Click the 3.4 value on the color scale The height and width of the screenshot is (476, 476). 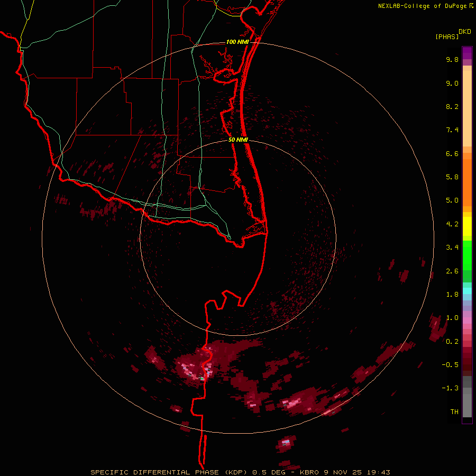(452, 248)
